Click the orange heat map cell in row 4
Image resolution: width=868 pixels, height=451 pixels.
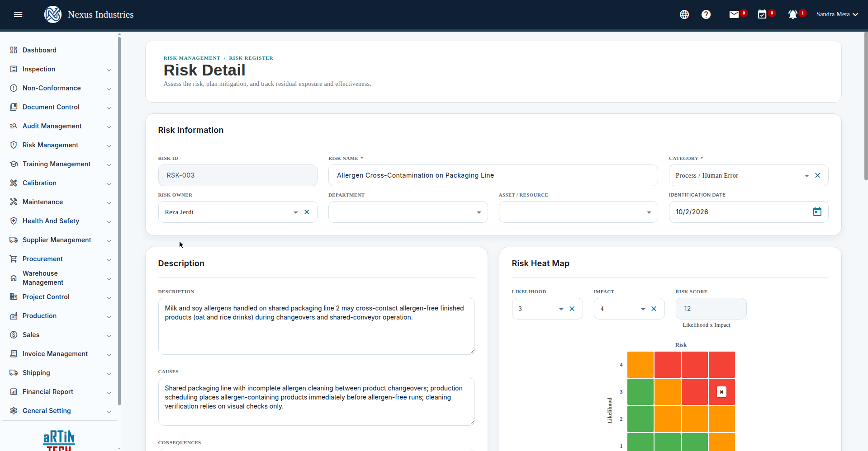pos(640,365)
